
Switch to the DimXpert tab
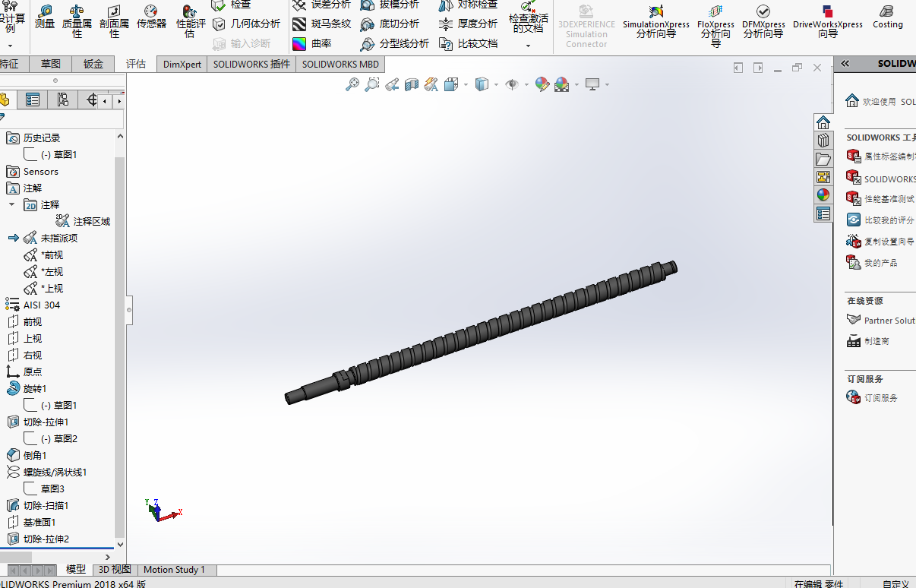pyautogui.click(x=182, y=64)
